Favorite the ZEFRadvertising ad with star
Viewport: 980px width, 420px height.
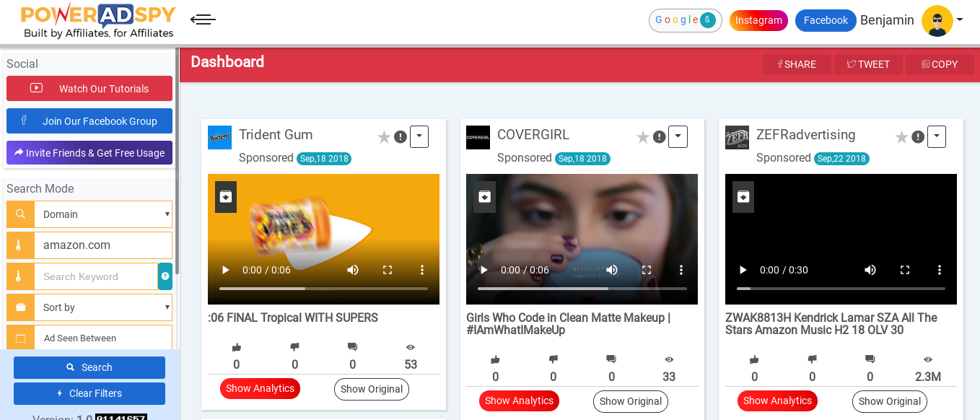click(x=901, y=137)
